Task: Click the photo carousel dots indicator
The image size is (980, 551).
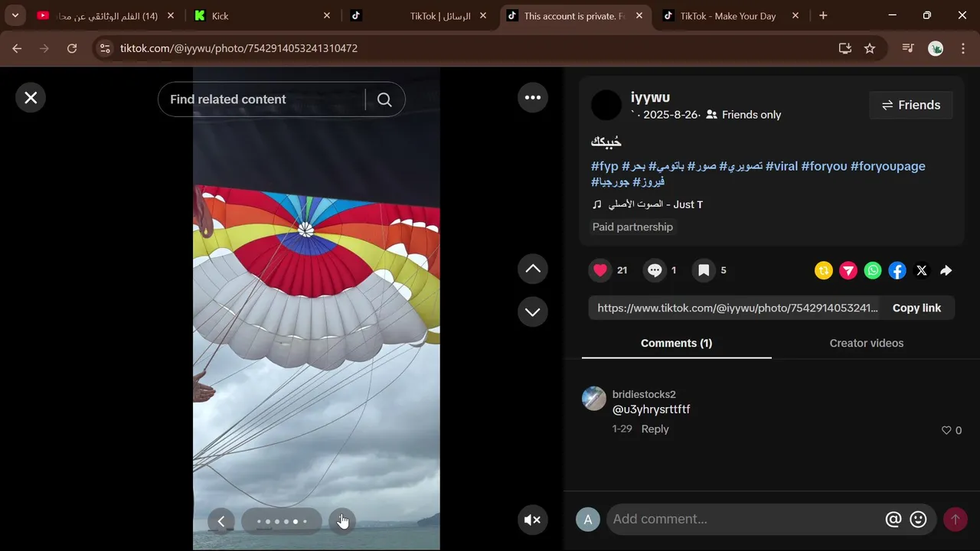Action: pos(282,521)
